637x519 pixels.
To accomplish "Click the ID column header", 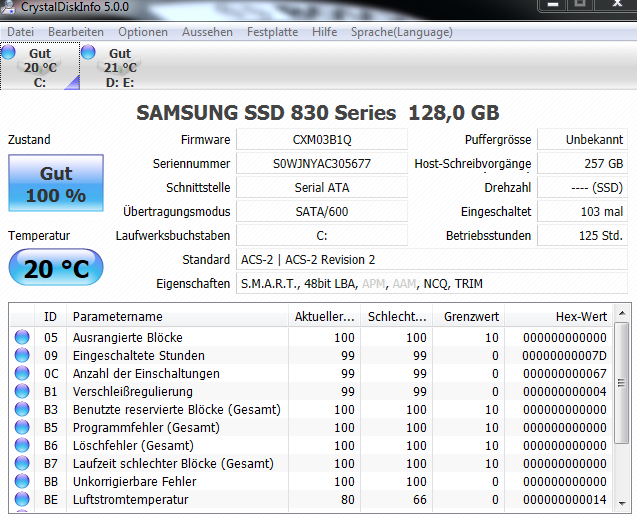I will 50,316.
